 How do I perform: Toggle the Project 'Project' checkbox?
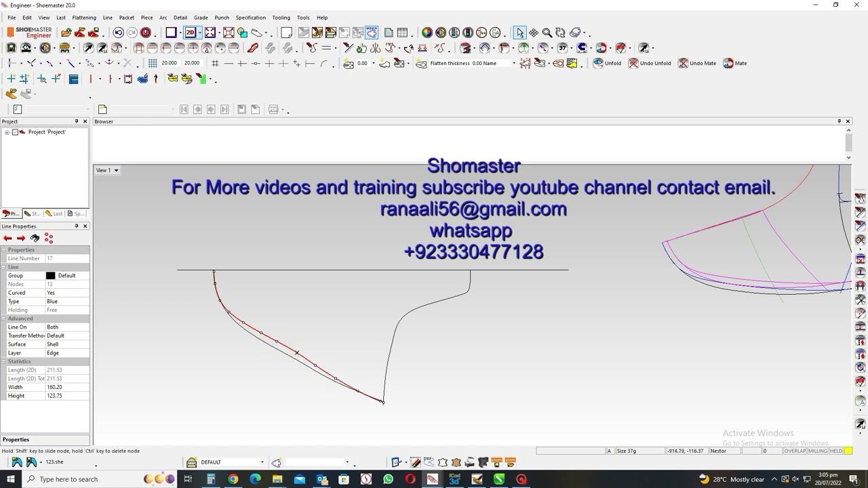[15, 132]
